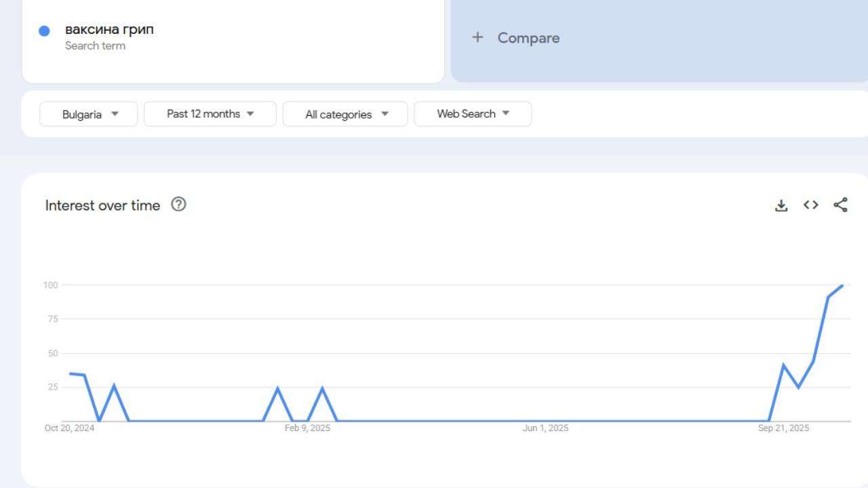Click the Search term subtitle label
The image size is (868, 488).
95,46
